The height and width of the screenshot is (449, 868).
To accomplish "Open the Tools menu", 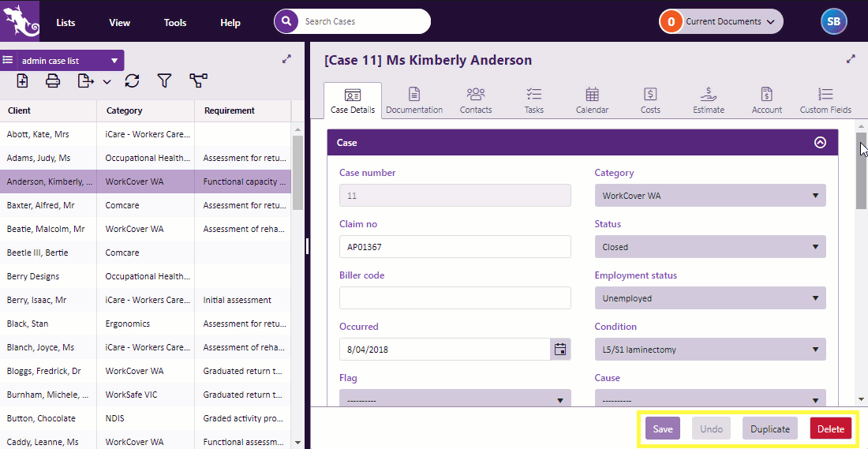I will 175,22.
